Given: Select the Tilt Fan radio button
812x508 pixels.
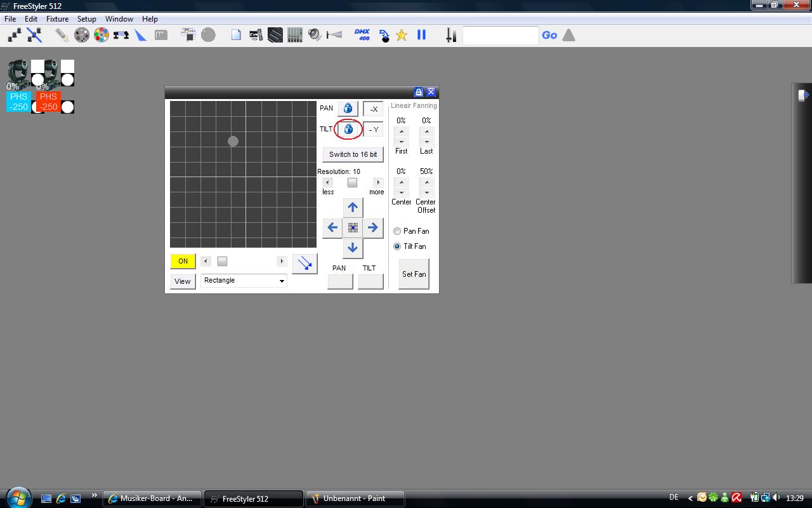Looking at the screenshot, I should [x=397, y=246].
